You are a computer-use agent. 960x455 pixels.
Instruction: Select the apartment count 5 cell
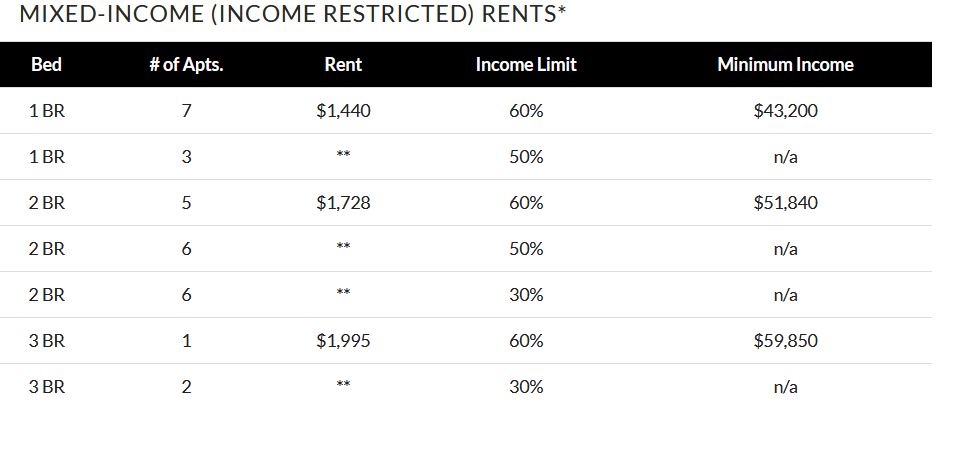point(186,203)
